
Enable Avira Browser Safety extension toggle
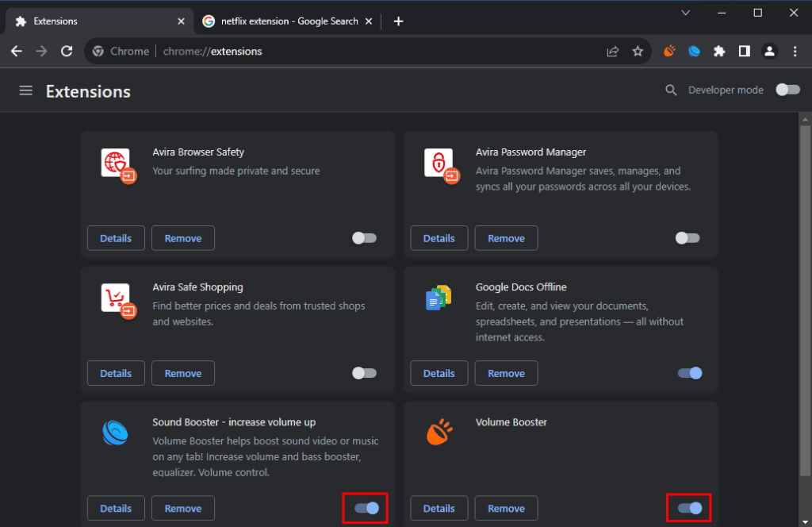pyautogui.click(x=364, y=238)
